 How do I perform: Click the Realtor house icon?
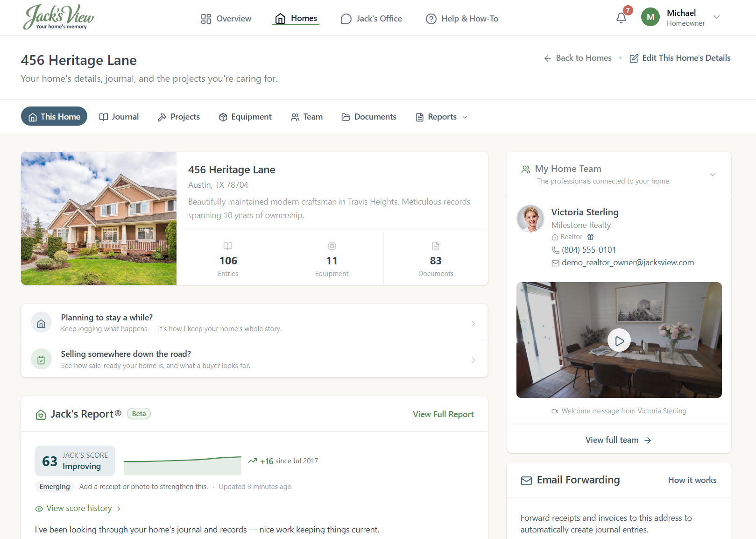coord(555,237)
